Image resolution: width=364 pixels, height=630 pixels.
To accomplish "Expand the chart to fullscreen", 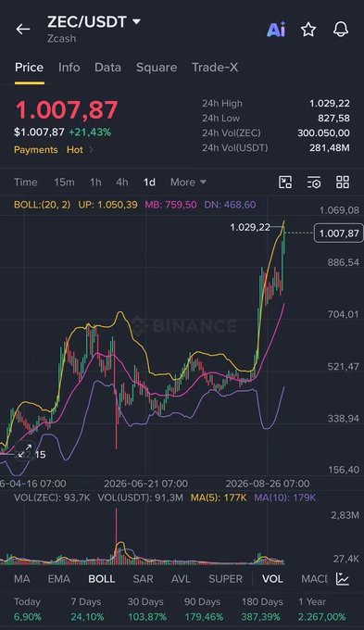I will (x=24, y=451).
